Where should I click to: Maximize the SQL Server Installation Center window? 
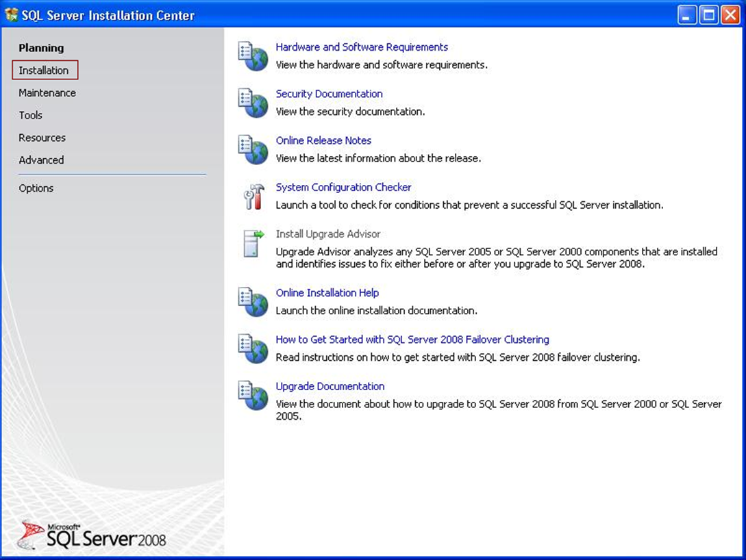(709, 15)
